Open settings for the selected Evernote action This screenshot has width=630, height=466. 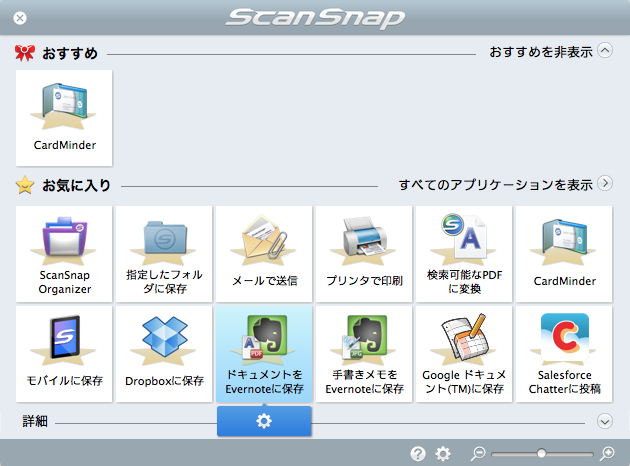pyautogui.click(x=264, y=421)
